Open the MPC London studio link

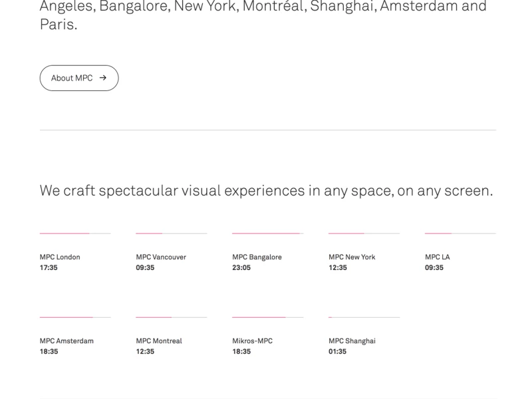(x=60, y=257)
